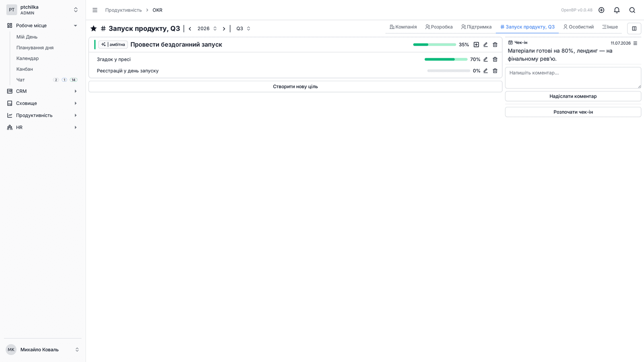
Task: Click the OpenBP v0.0.48 version label
Action: [577, 10]
